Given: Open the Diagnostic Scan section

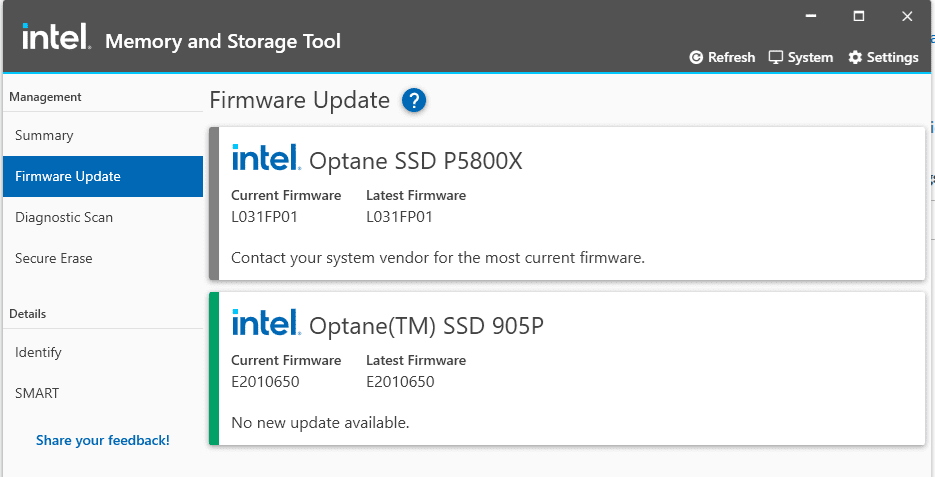Looking at the screenshot, I should click(x=64, y=217).
